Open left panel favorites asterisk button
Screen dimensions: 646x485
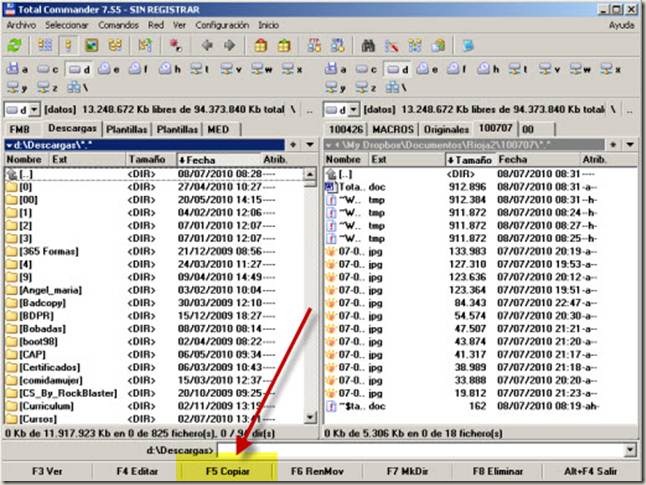click(x=293, y=145)
